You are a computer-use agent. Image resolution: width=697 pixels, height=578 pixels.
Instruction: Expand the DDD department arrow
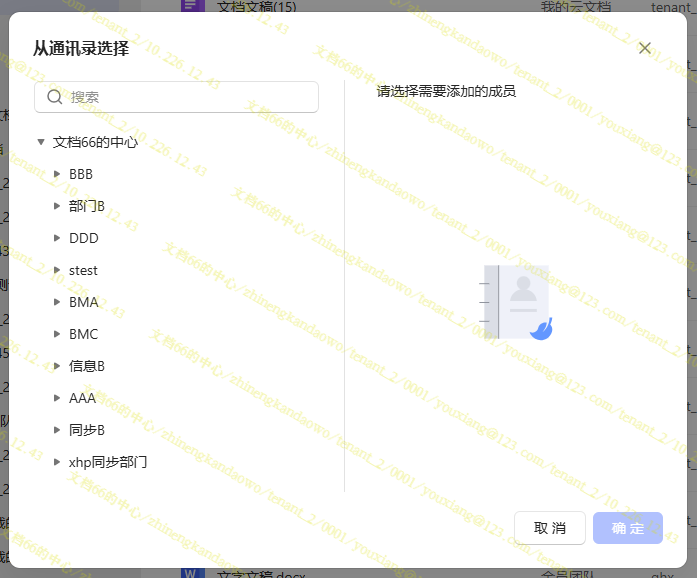pyautogui.click(x=57, y=238)
